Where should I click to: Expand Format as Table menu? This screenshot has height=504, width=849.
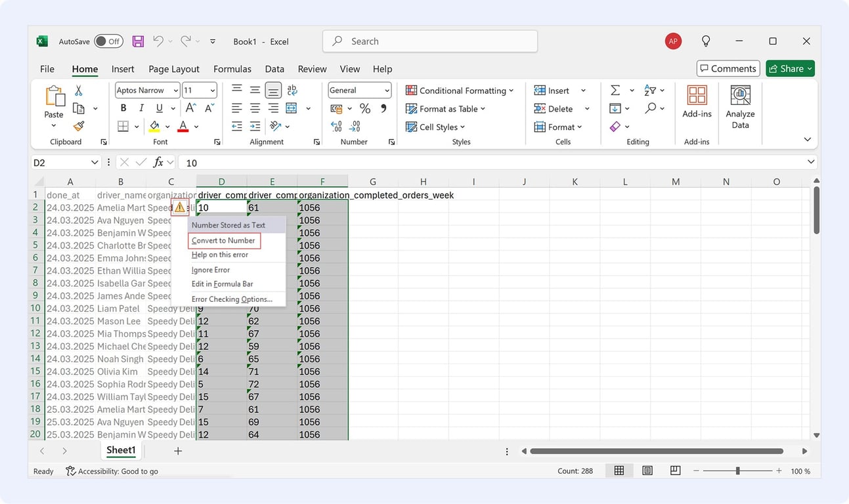[446, 109]
